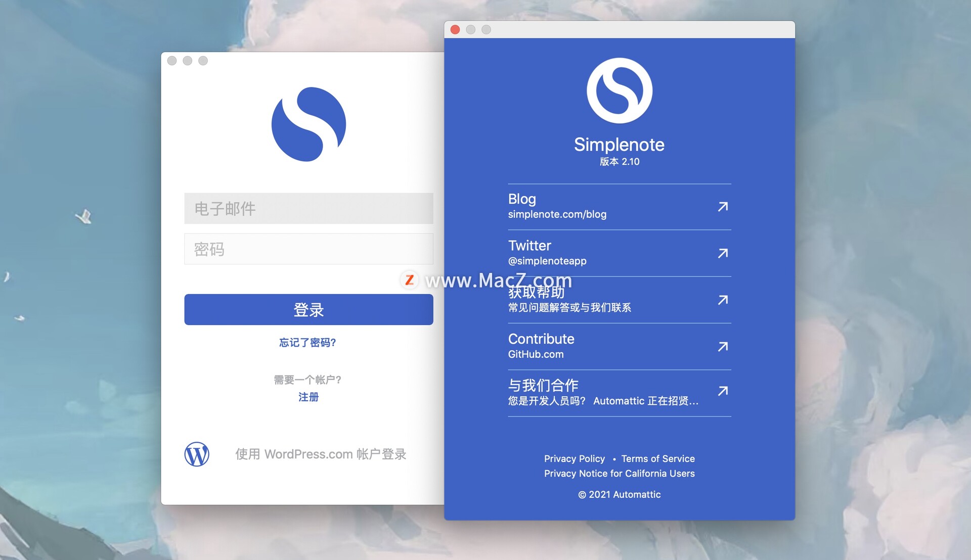This screenshot has height=560, width=971.
Task: Open 获取帮助 help row
Action: [620, 300]
